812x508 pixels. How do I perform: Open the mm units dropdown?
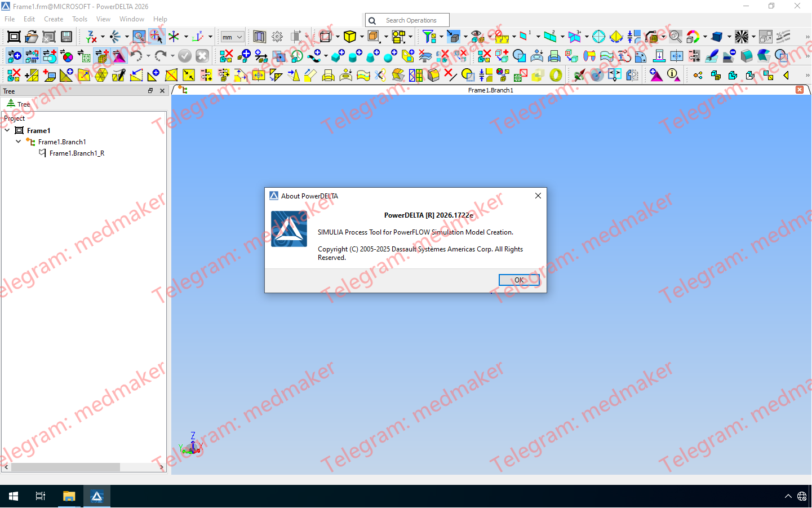(x=232, y=36)
